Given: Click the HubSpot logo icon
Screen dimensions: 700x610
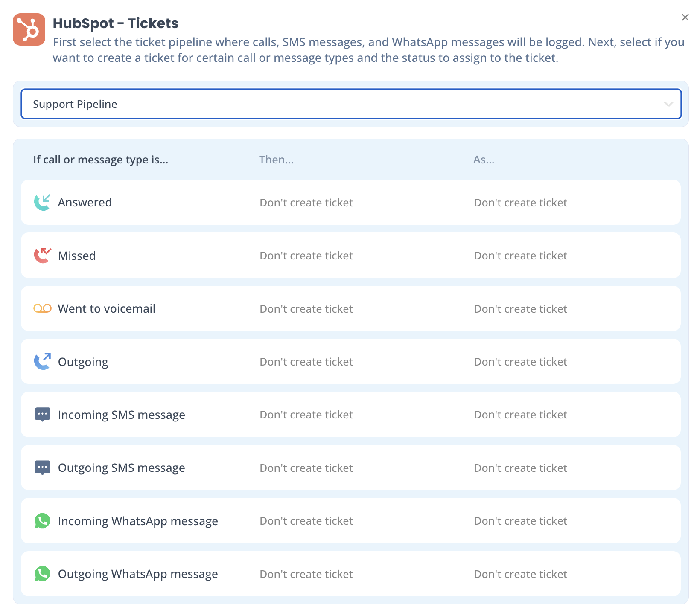Looking at the screenshot, I should pos(29,29).
